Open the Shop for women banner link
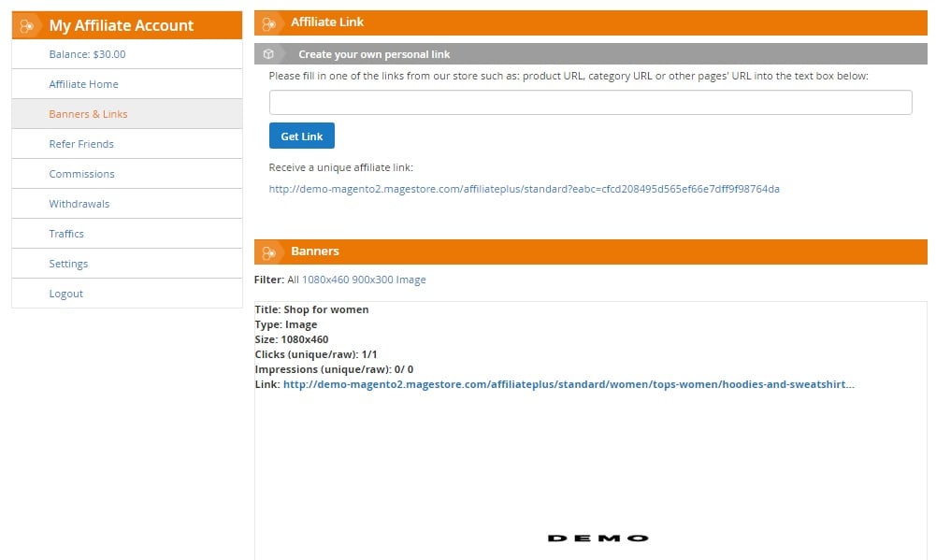The height and width of the screenshot is (560, 936). coord(569,384)
